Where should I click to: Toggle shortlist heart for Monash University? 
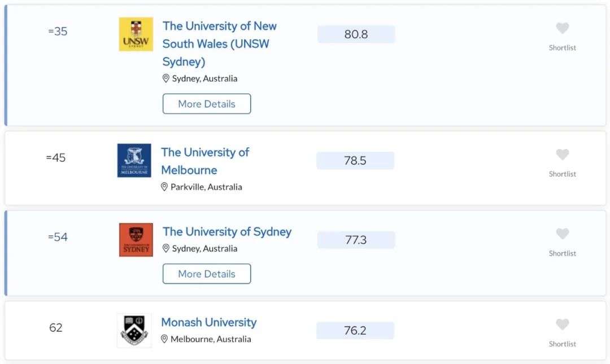[x=562, y=324]
